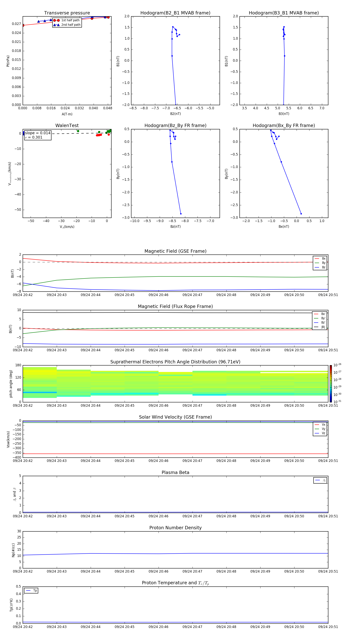Click Bx' legend entry in Flux Rope plot
The width and height of the screenshot is (351, 644).
click(x=320, y=314)
